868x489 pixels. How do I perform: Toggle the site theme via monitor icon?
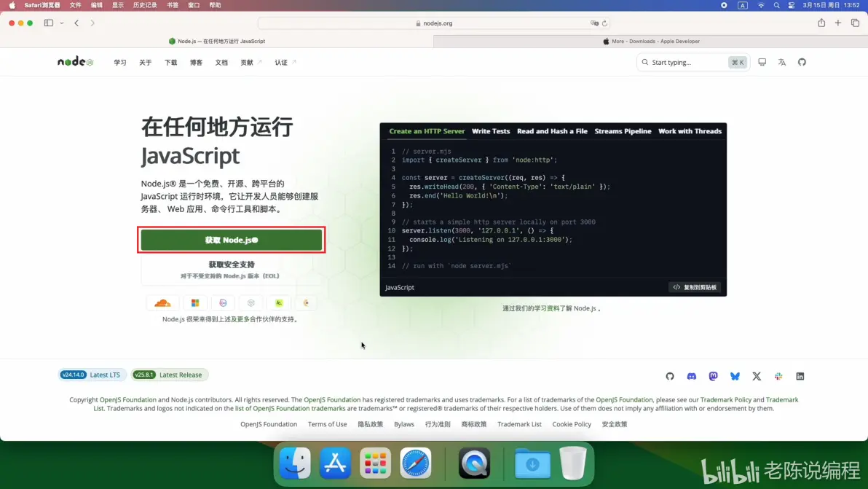[762, 62]
